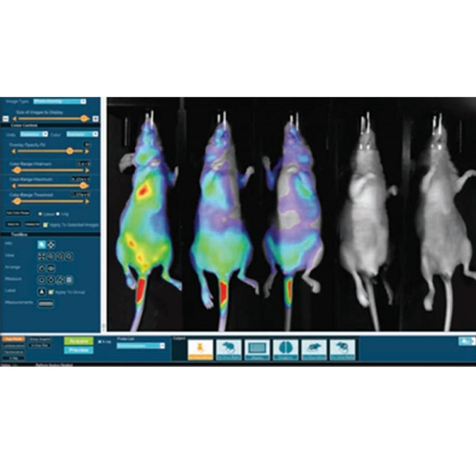This screenshot has width=476, height=476.
Task: Click the rotate icon in the Arrange row
Action: point(41,268)
